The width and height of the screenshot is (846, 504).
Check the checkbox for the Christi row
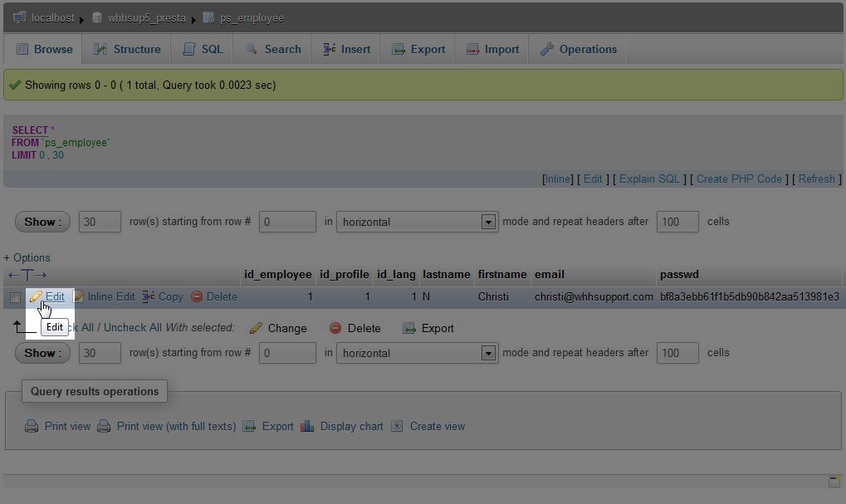point(15,297)
